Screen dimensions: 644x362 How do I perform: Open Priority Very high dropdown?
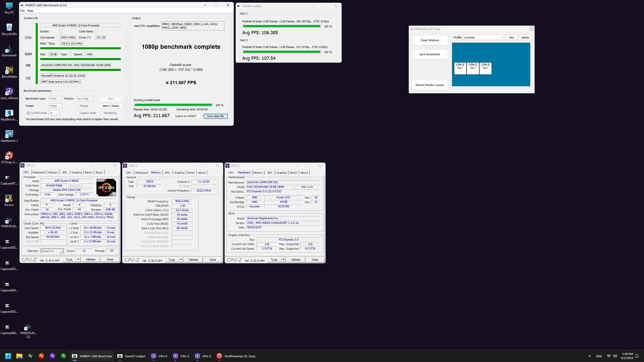85,99
